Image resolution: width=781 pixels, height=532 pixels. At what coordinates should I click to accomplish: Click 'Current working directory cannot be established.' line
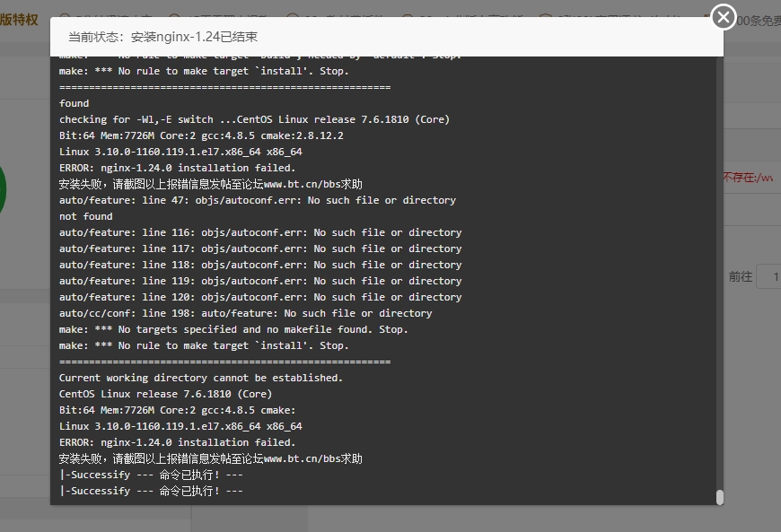[x=201, y=378]
